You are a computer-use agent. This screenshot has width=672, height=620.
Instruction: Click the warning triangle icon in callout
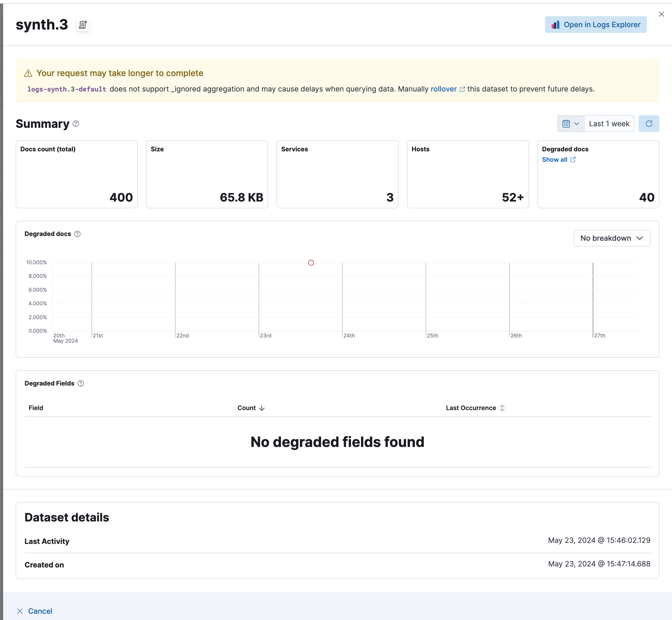click(x=28, y=73)
